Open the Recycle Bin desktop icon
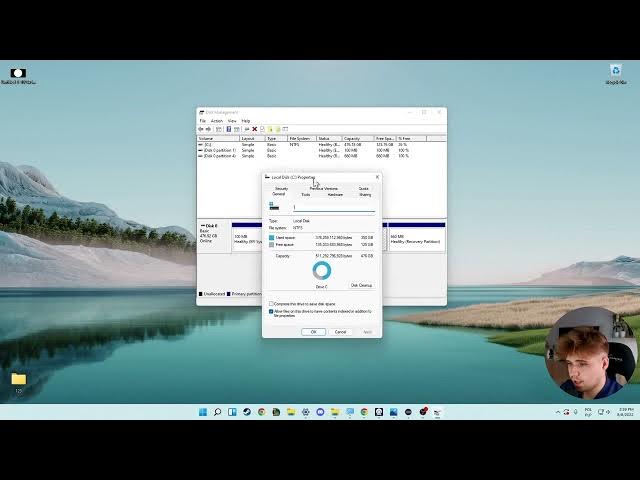The width and height of the screenshot is (640, 480). point(616,74)
